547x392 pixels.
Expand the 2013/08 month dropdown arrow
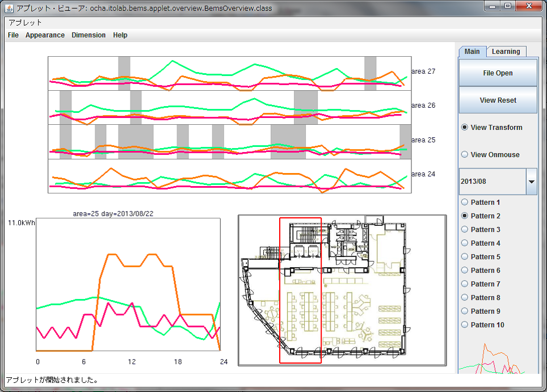532,182
